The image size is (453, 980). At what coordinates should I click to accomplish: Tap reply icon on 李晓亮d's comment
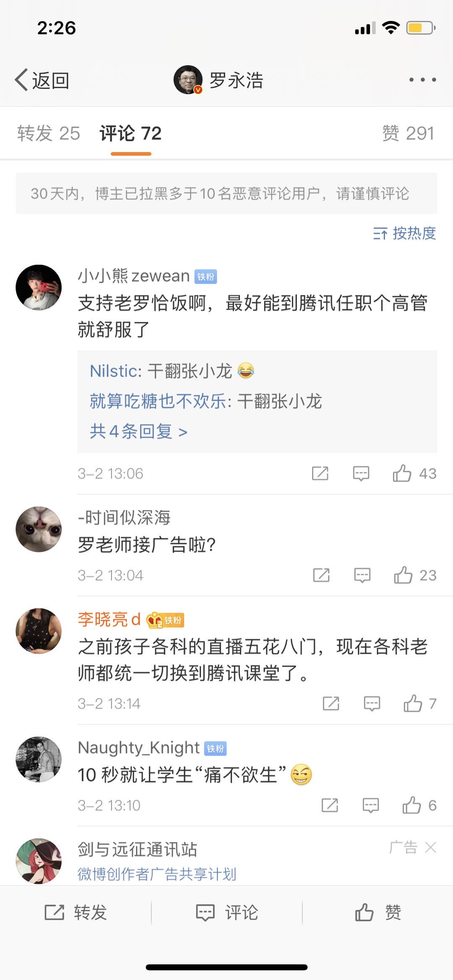click(372, 703)
